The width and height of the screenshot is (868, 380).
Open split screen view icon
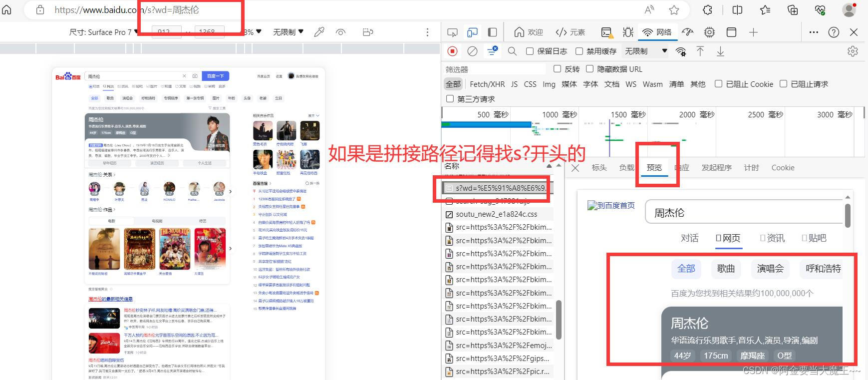[737, 9]
